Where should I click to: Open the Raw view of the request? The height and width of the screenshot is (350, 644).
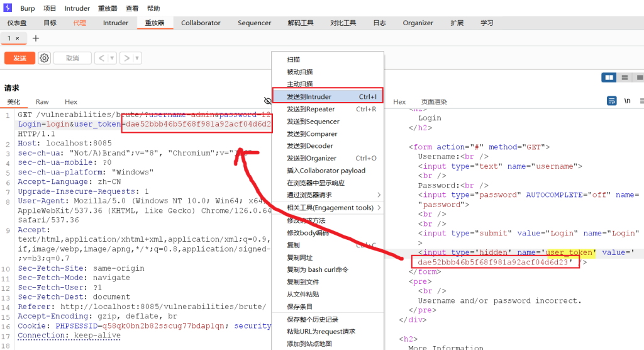coord(42,101)
